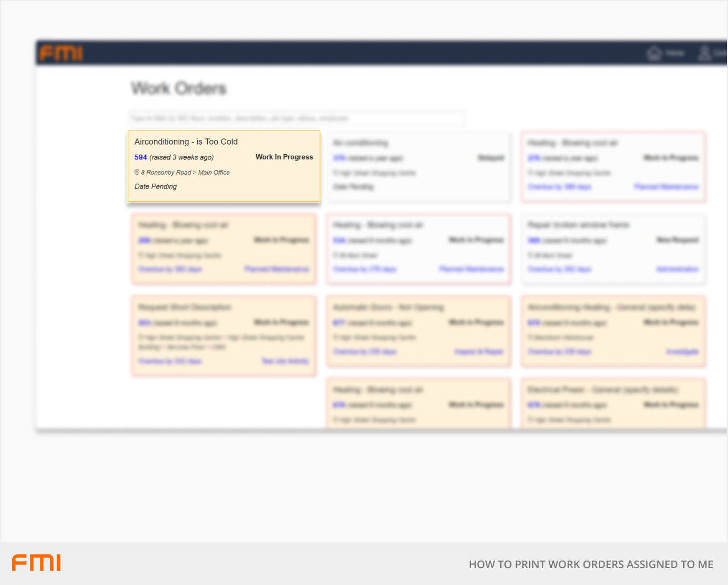Click the Home menu label in header
Image resolution: width=728 pixels, height=585 pixels.
[x=675, y=53]
